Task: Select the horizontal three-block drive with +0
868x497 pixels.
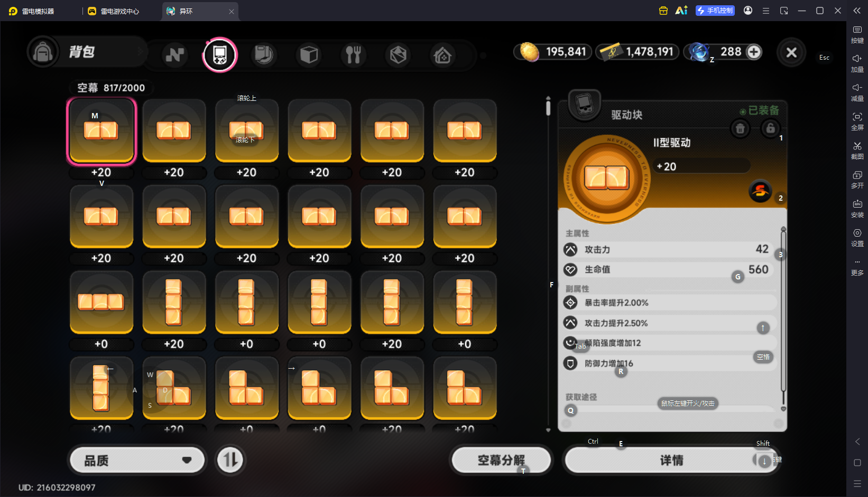Action: (x=101, y=303)
